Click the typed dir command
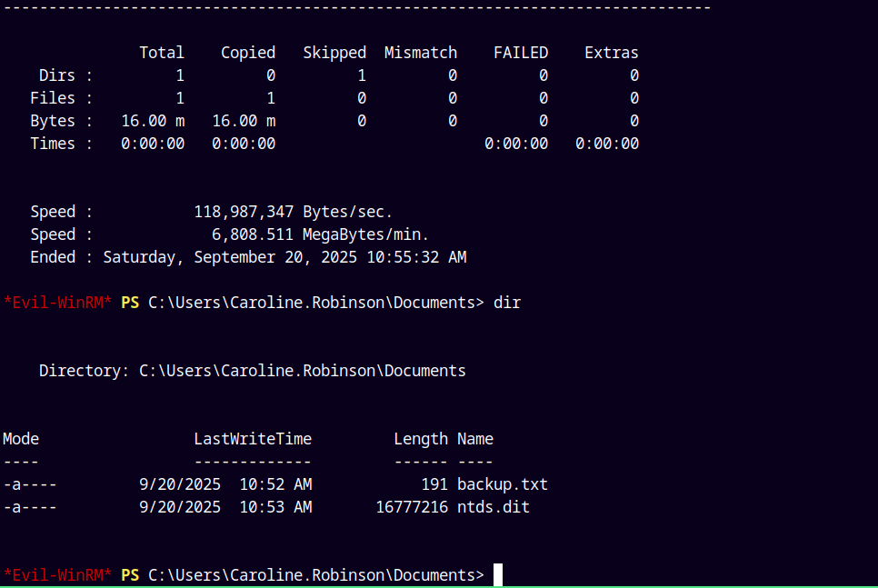Image resolution: width=878 pixels, height=588 pixels. pyautogui.click(x=506, y=303)
